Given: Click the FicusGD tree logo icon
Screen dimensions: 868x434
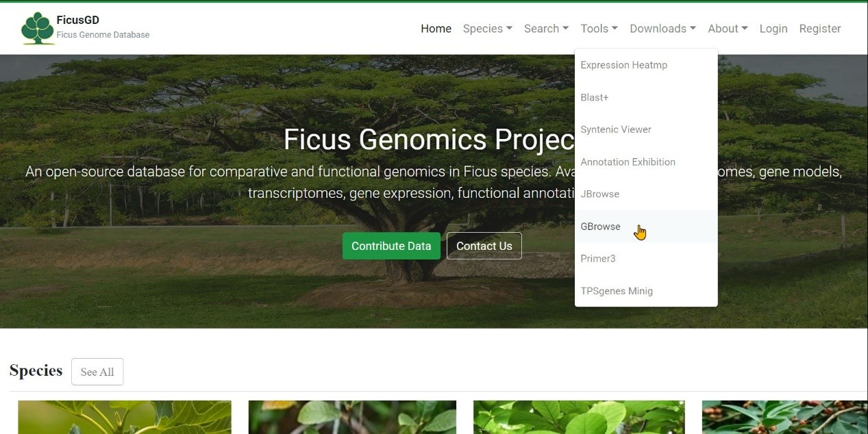Looking at the screenshot, I should click(x=38, y=28).
